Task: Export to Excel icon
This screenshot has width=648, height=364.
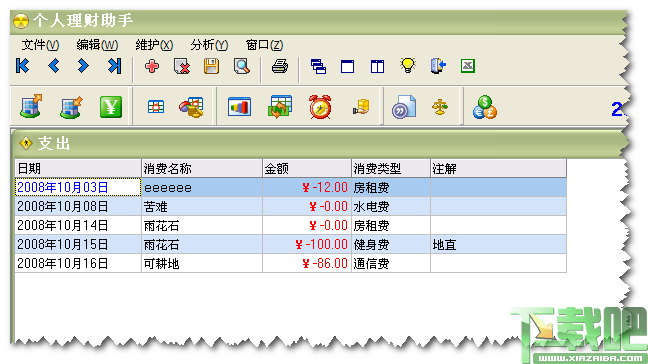Action: [468, 66]
